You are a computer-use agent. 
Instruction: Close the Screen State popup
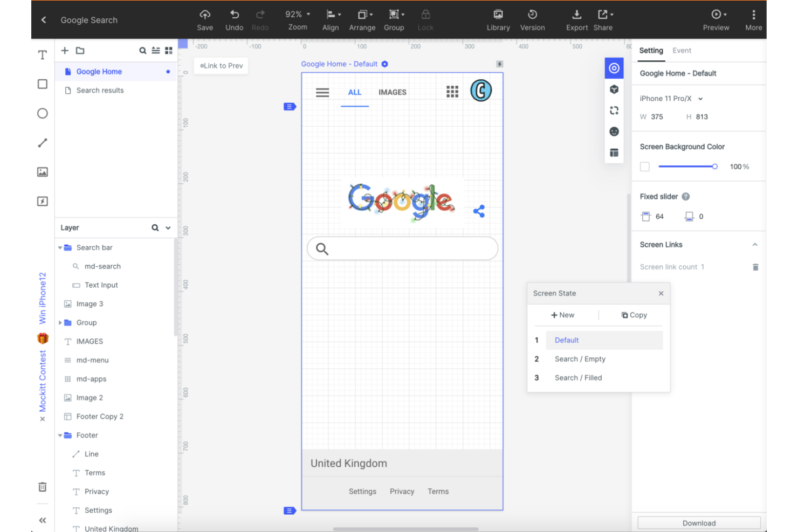661,293
